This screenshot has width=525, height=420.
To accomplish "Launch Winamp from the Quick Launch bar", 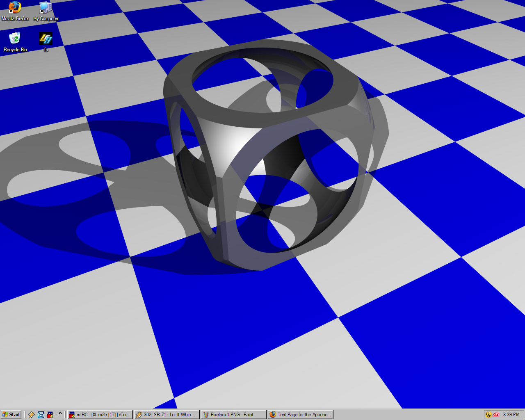I will point(32,415).
